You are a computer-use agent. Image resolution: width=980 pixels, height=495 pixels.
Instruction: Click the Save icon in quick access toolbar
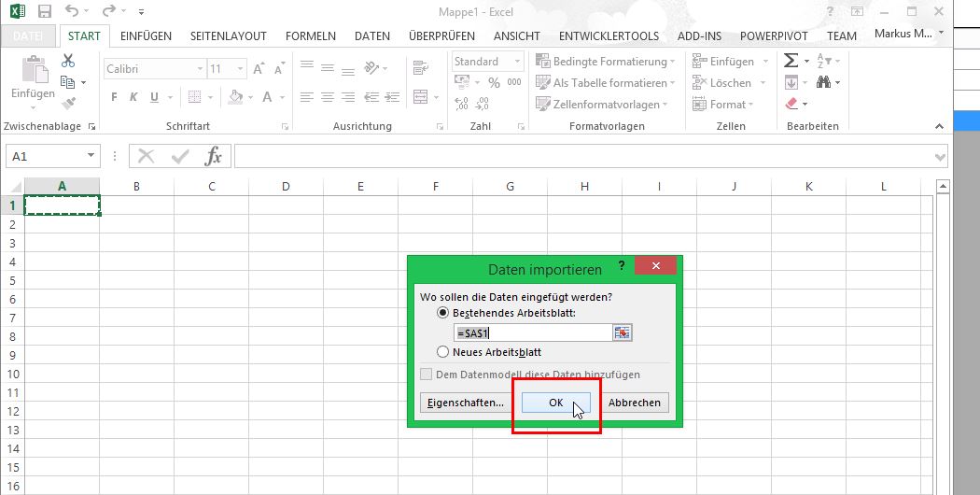tap(44, 12)
